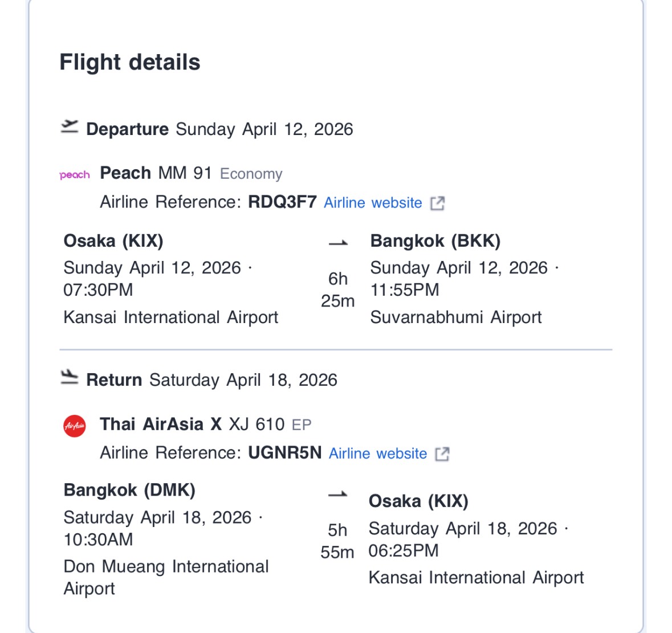Select the UGNR5N airline reference code
Viewport: 672px width, 633px height.
284,453
